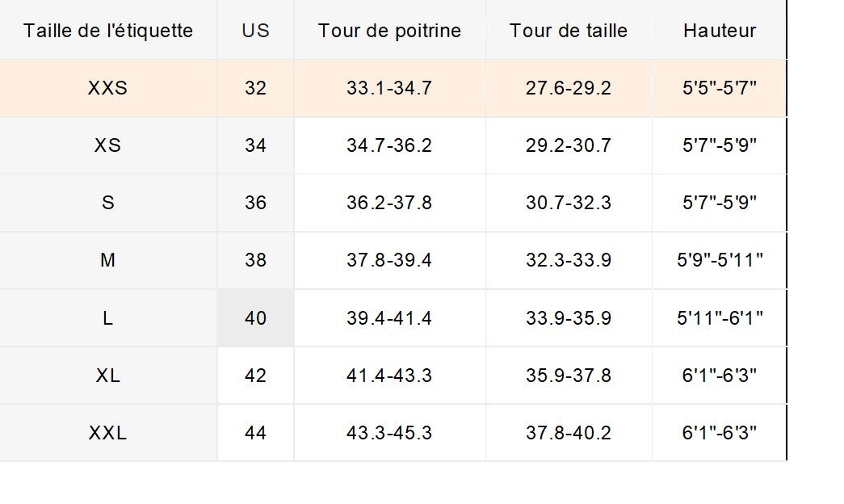Click chest measurement 43.3-45.3 cell

point(389,433)
